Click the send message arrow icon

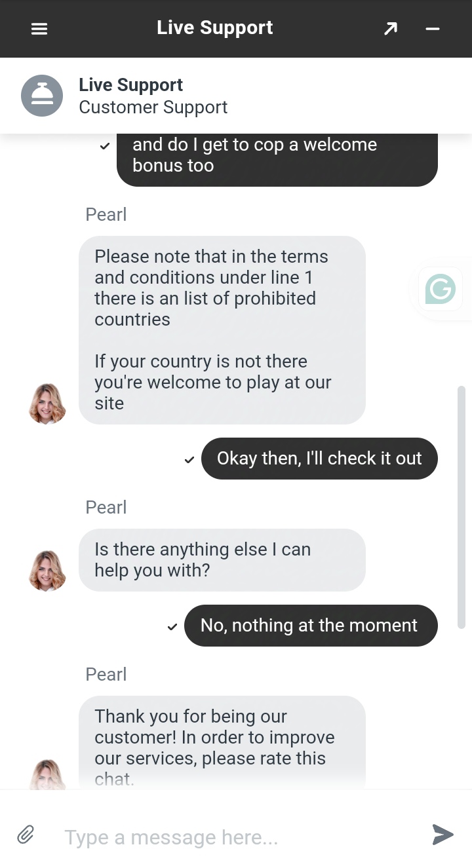click(x=442, y=835)
